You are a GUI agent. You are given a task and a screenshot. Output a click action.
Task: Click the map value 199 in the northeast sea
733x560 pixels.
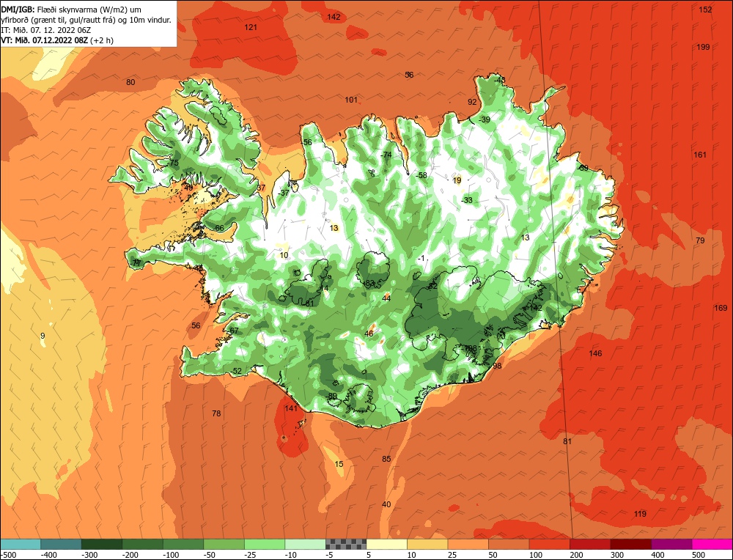[x=703, y=47]
